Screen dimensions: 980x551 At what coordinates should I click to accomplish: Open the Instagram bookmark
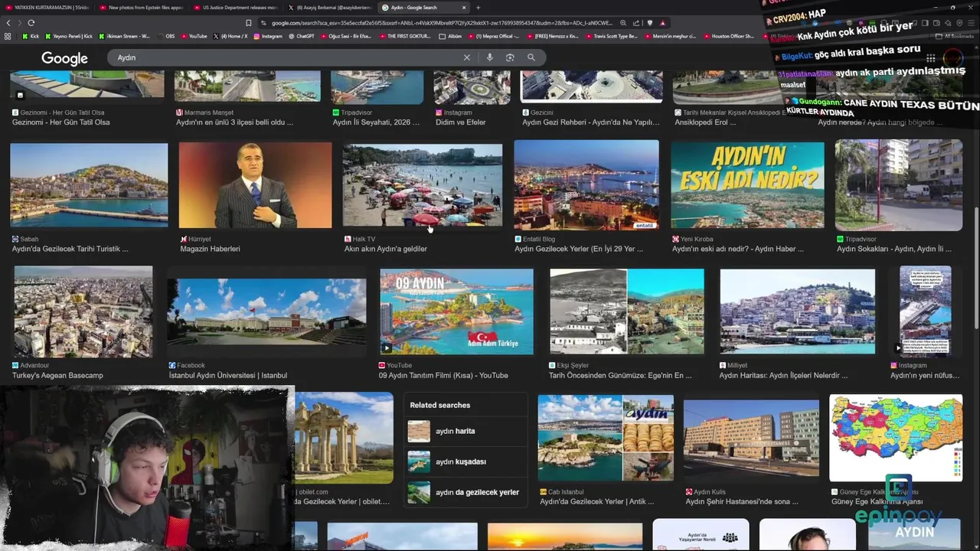tap(267, 36)
